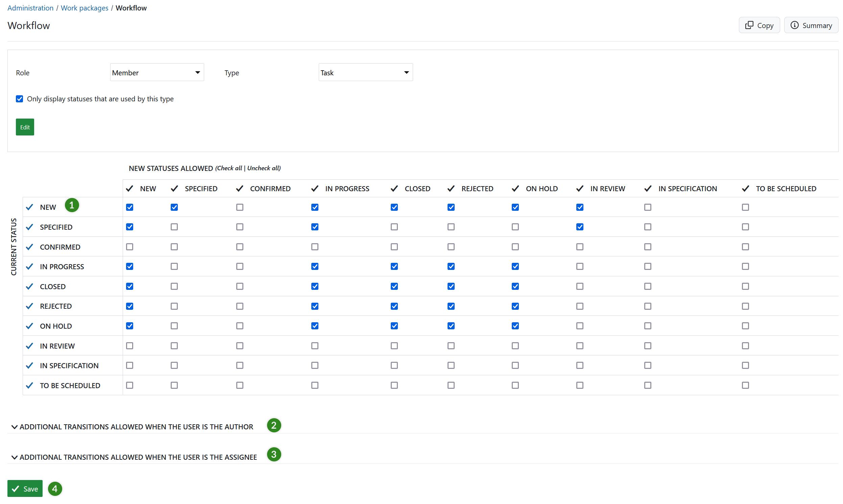Viewport: 843px width, 504px height.
Task: Uncheck 'Only display statuses that are used by this type'
Action: point(19,99)
